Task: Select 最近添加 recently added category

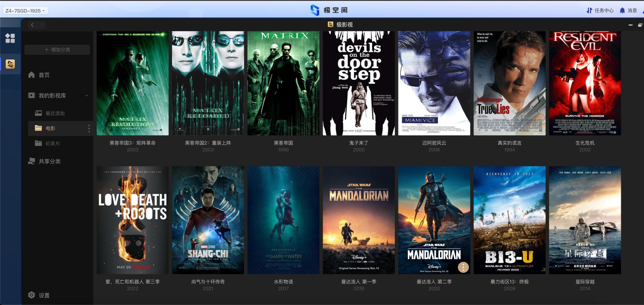Action: (55, 113)
